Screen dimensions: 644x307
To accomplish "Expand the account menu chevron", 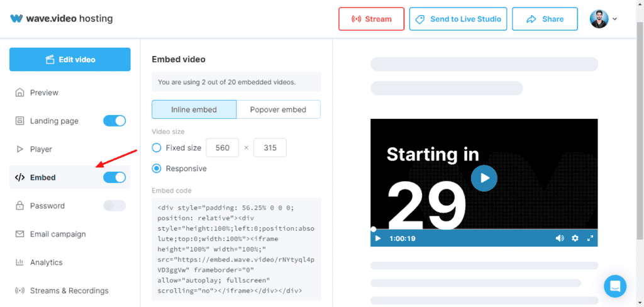I will [x=615, y=19].
